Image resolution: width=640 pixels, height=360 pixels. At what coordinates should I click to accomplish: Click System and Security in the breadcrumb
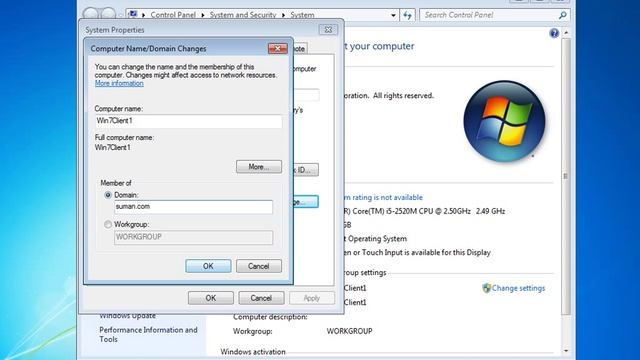click(243, 15)
